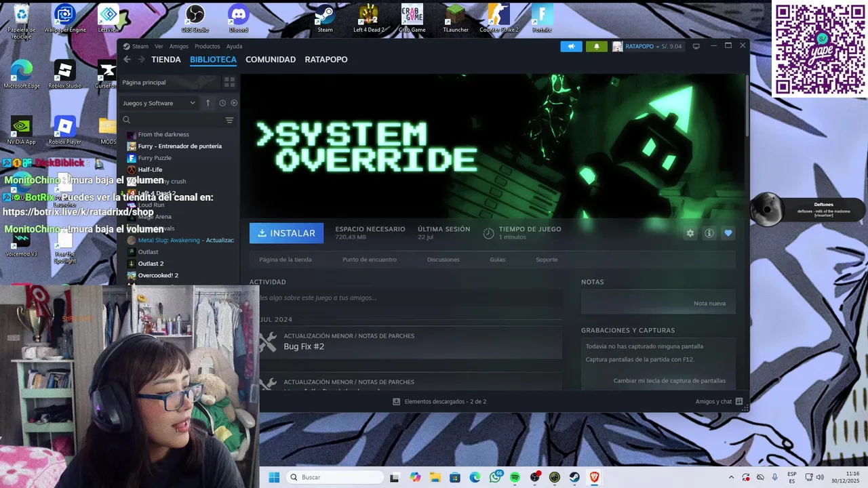The image size is (868, 488).
Task: Open Spotify from taskbar
Action: pyautogui.click(x=515, y=477)
